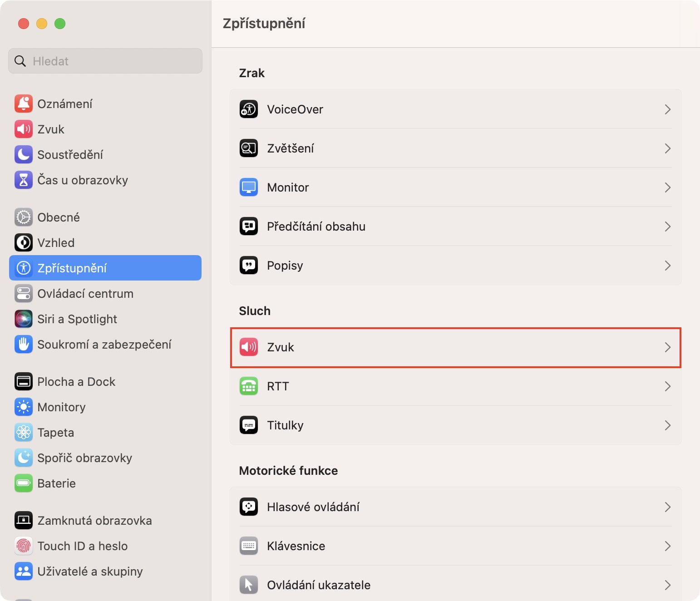Click the Touch ID fingerprint icon in sidebar
Screen dimensions: 700x601
coord(24,546)
